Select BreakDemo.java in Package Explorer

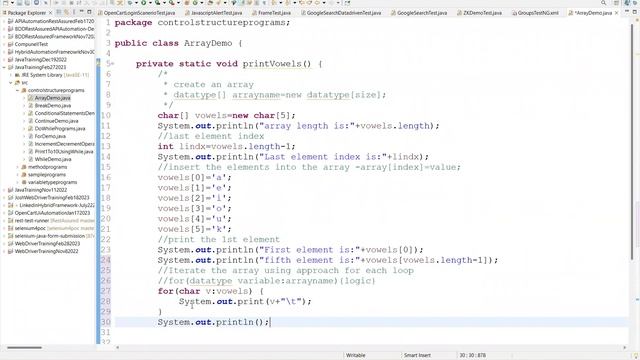[x=53, y=106]
